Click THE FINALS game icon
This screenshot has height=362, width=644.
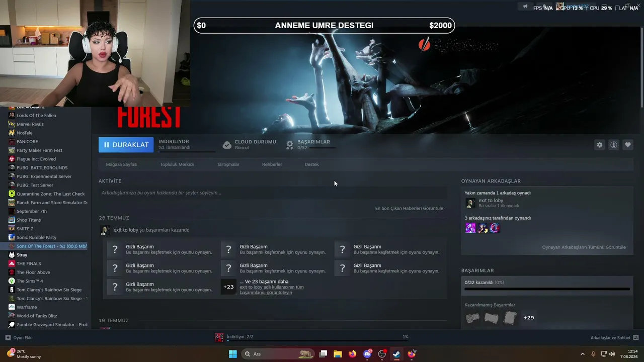point(12,263)
